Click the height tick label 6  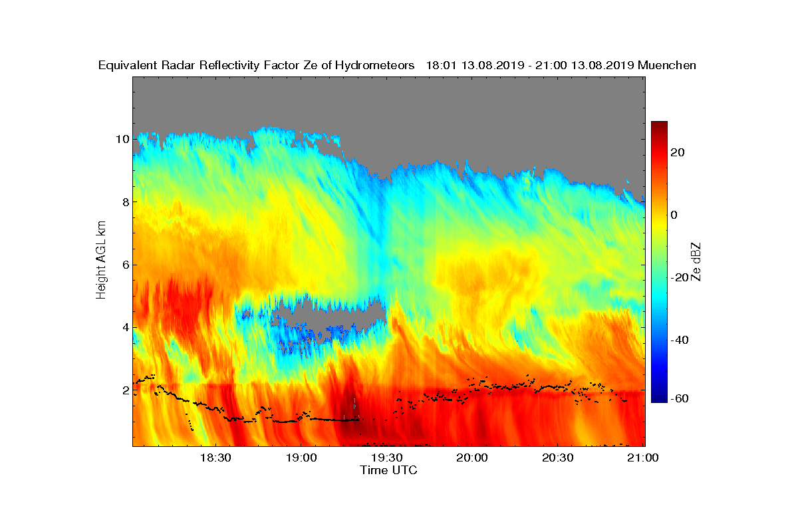tap(125, 265)
